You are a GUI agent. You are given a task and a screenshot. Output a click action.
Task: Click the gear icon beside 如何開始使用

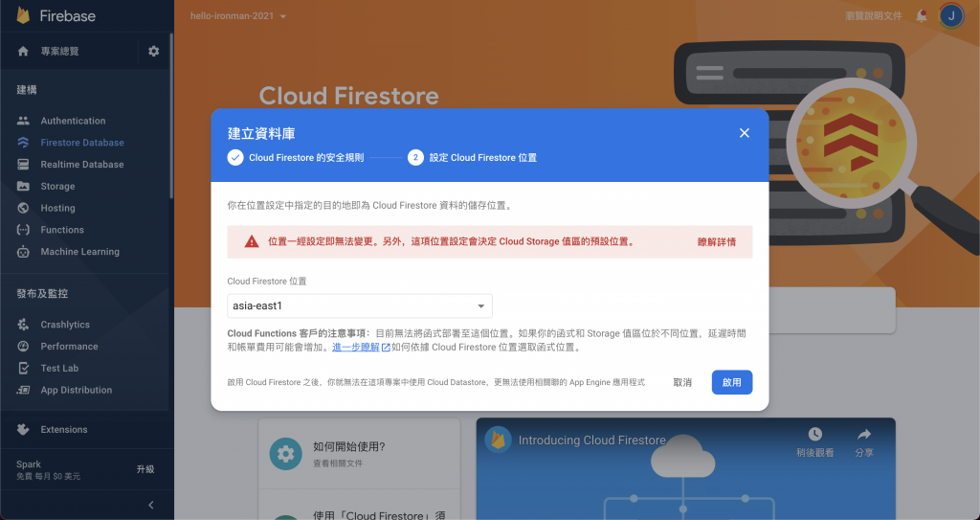pyautogui.click(x=285, y=454)
